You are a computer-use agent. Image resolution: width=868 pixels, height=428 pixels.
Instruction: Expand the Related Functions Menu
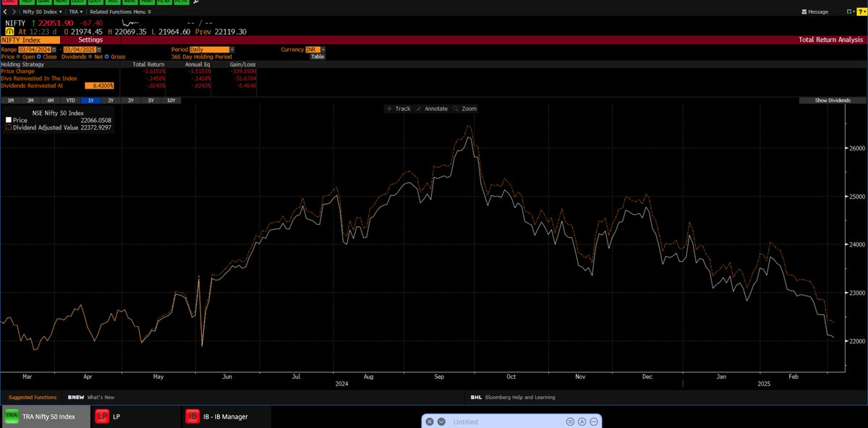(120, 12)
